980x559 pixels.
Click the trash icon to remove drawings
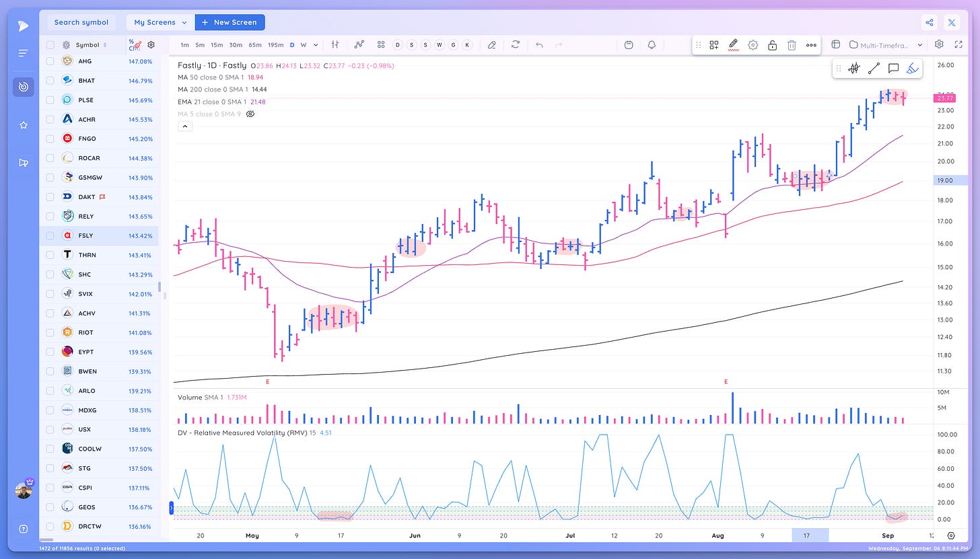coord(792,44)
